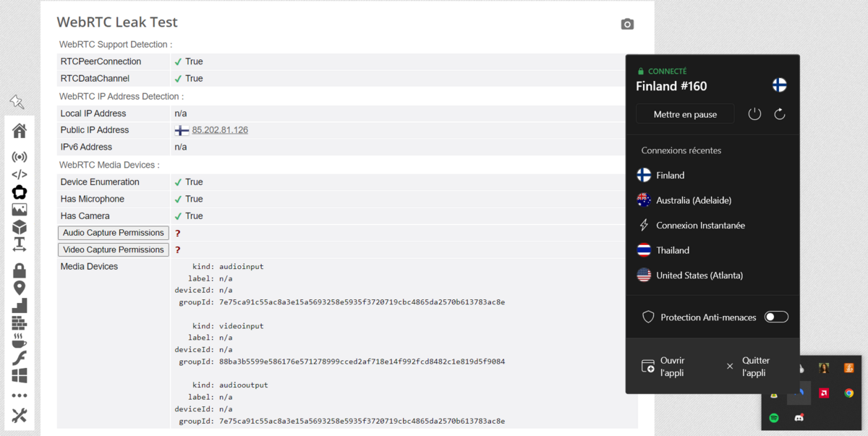Click Finland flag beside the public IP

click(182, 130)
